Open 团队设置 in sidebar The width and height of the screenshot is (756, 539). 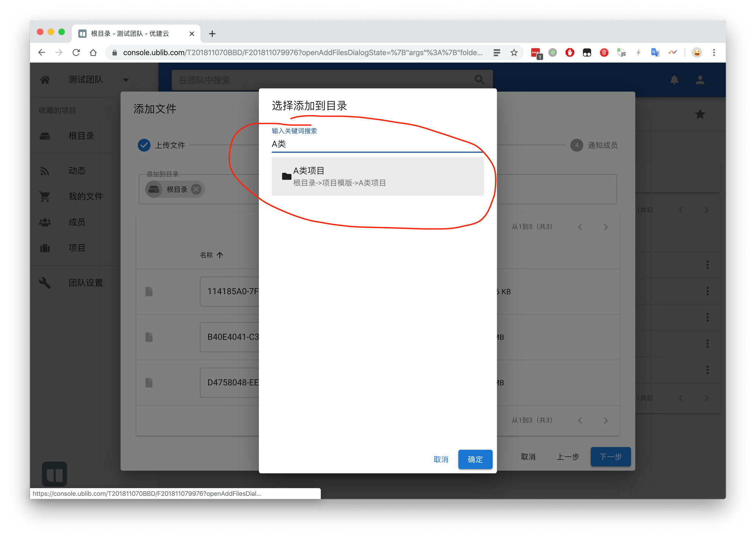click(85, 283)
